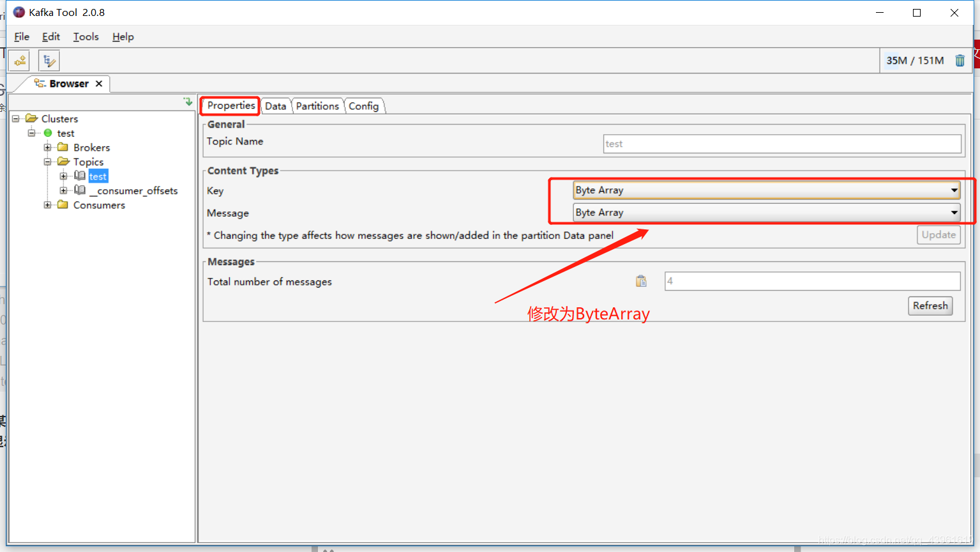Open the Key content type dropdown
Screen dimensions: 980x552
point(766,190)
